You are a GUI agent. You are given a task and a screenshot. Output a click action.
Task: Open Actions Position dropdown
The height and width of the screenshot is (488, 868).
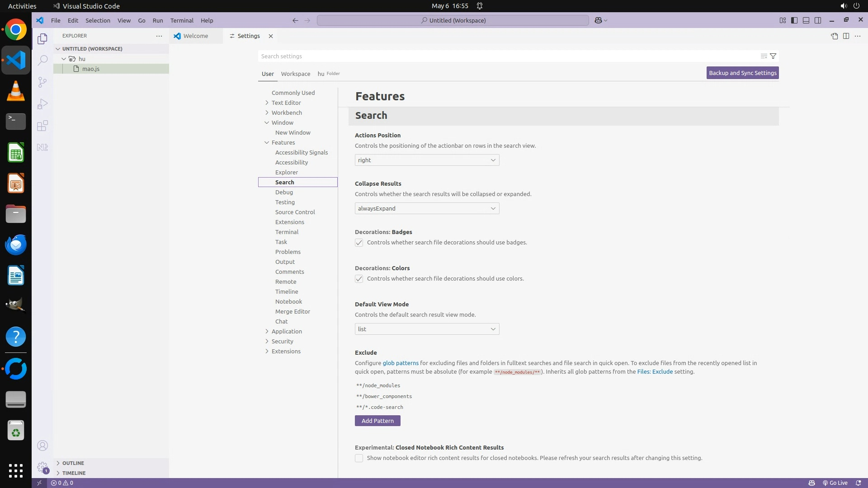click(x=427, y=160)
